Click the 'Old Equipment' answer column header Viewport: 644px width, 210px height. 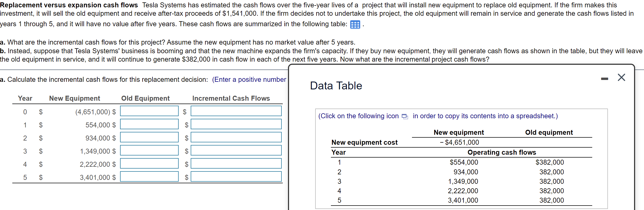click(x=145, y=98)
